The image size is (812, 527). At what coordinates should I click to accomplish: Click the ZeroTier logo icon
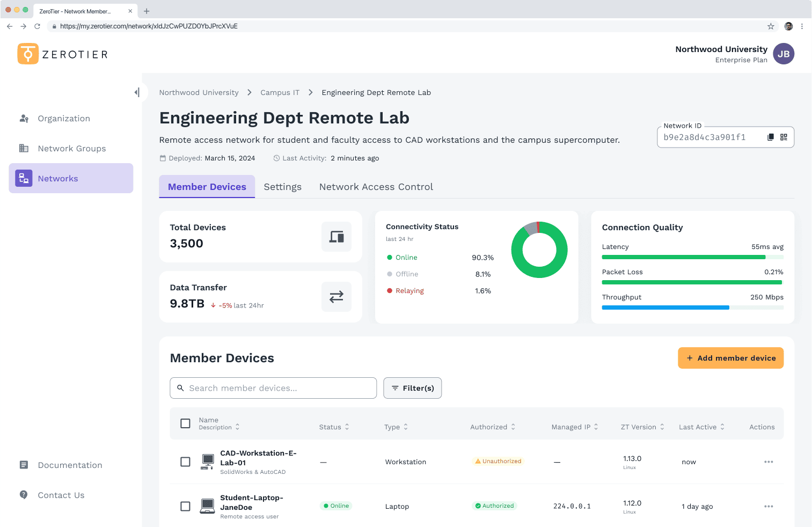point(28,54)
